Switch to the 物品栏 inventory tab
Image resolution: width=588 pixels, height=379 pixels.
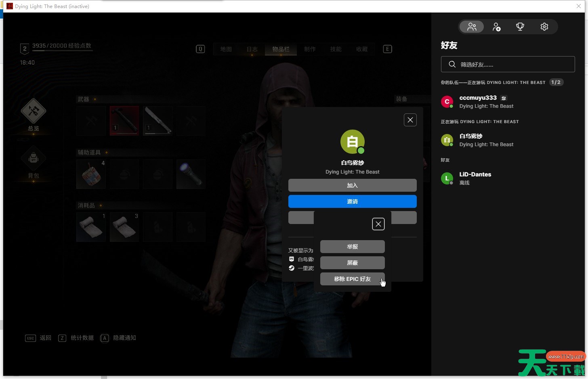[x=281, y=49]
